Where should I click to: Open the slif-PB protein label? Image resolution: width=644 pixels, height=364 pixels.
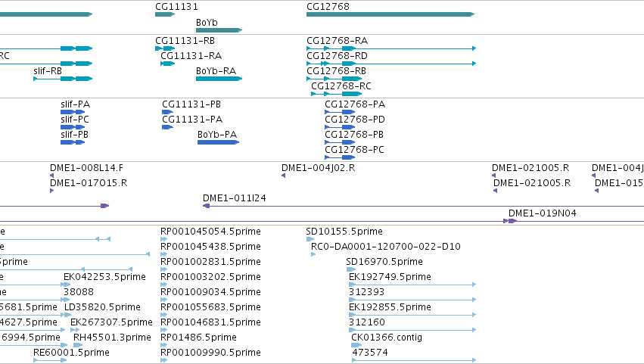click(x=74, y=135)
